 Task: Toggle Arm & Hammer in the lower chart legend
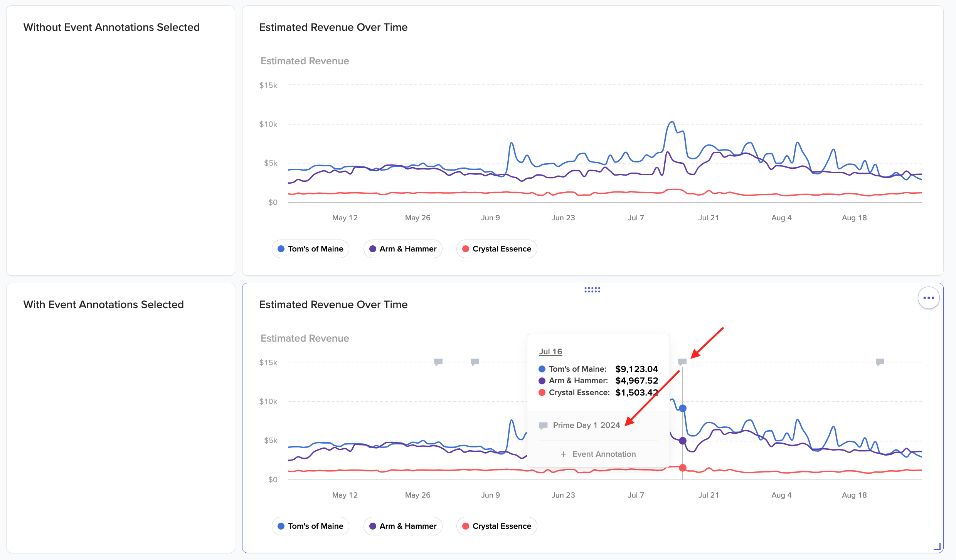(403, 526)
